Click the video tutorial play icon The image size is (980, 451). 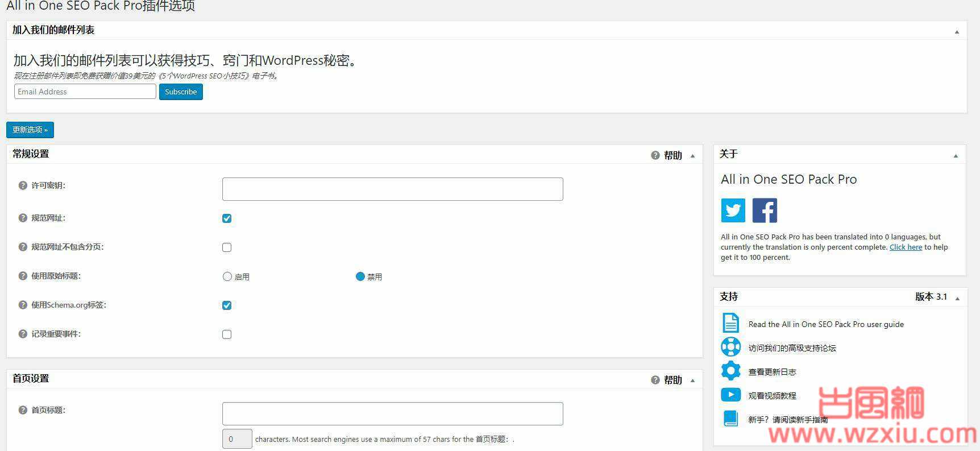click(731, 395)
